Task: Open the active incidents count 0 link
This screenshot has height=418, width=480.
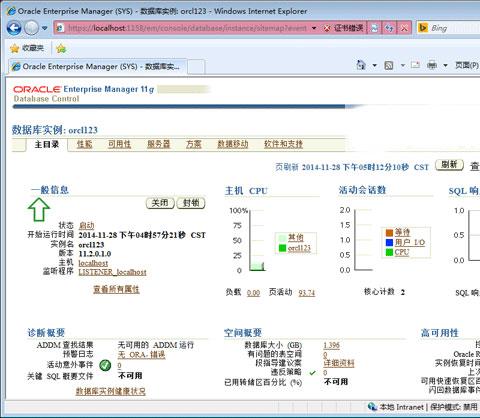Action: click(x=119, y=366)
